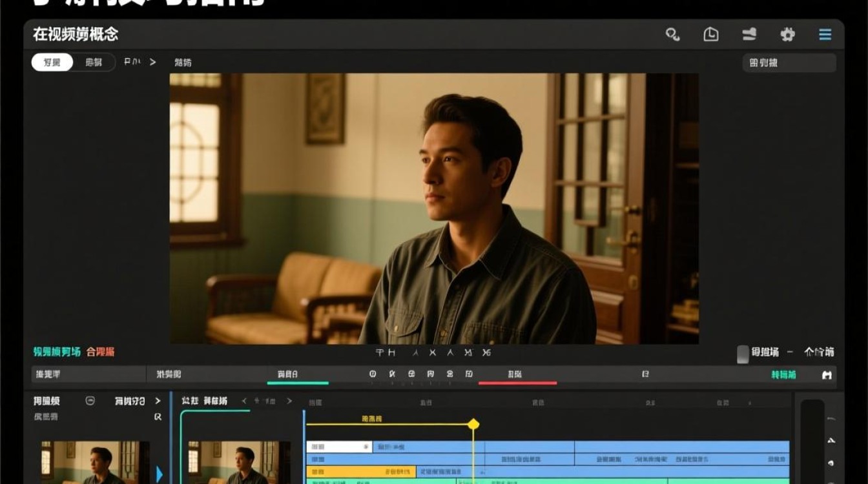
Task: Click the orange text label below preview
Action: point(100,352)
